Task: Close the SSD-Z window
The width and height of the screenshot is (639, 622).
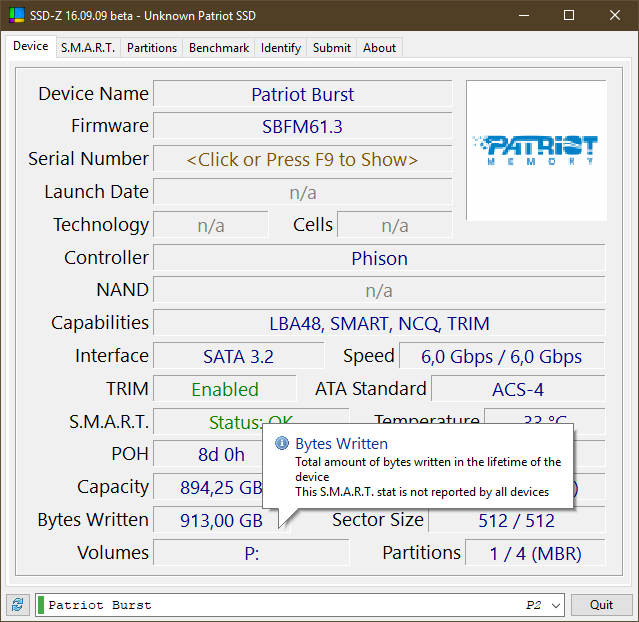Action: (615, 15)
